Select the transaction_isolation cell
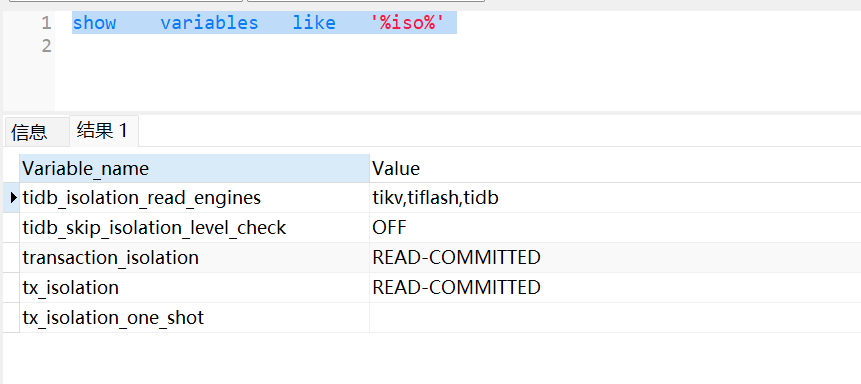This screenshot has height=384, width=861. [194, 258]
